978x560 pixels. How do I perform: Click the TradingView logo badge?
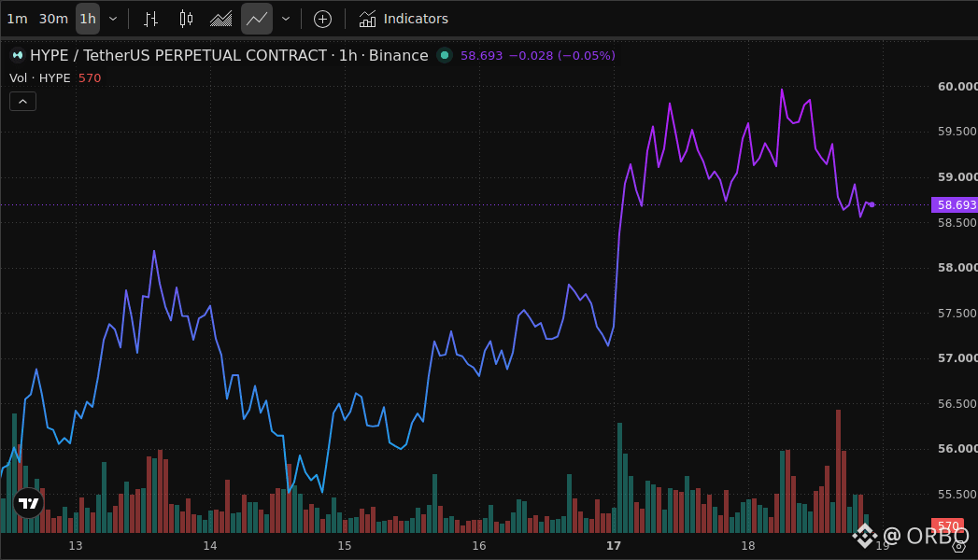coord(29,503)
